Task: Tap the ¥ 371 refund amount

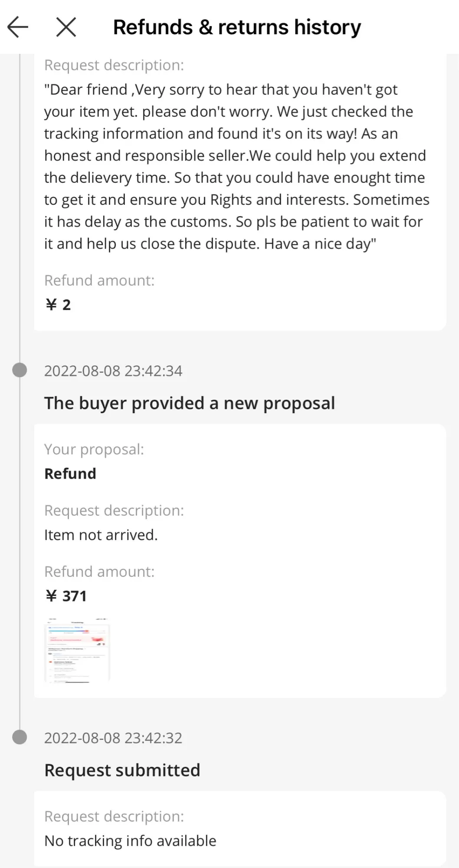Action: [66, 596]
